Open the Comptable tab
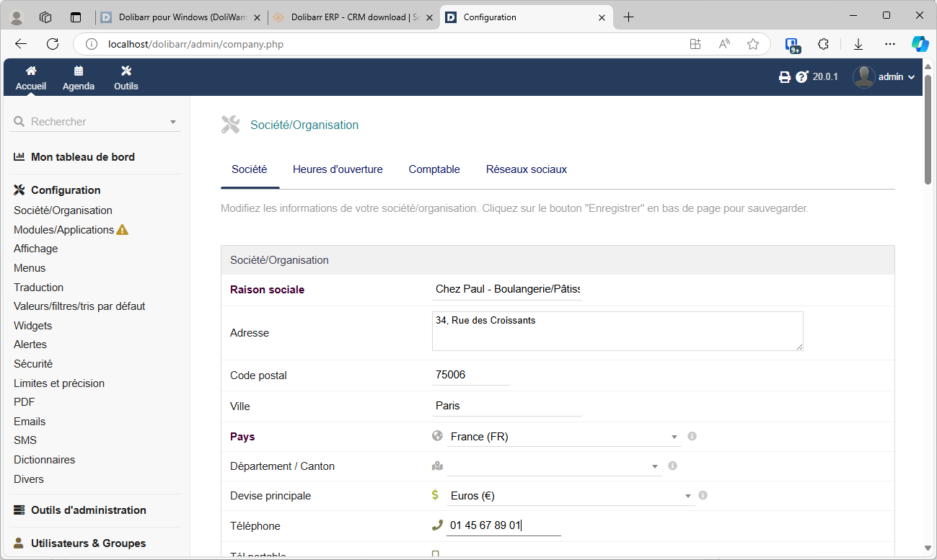This screenshot has width=937, height=560. pos(434,169)
